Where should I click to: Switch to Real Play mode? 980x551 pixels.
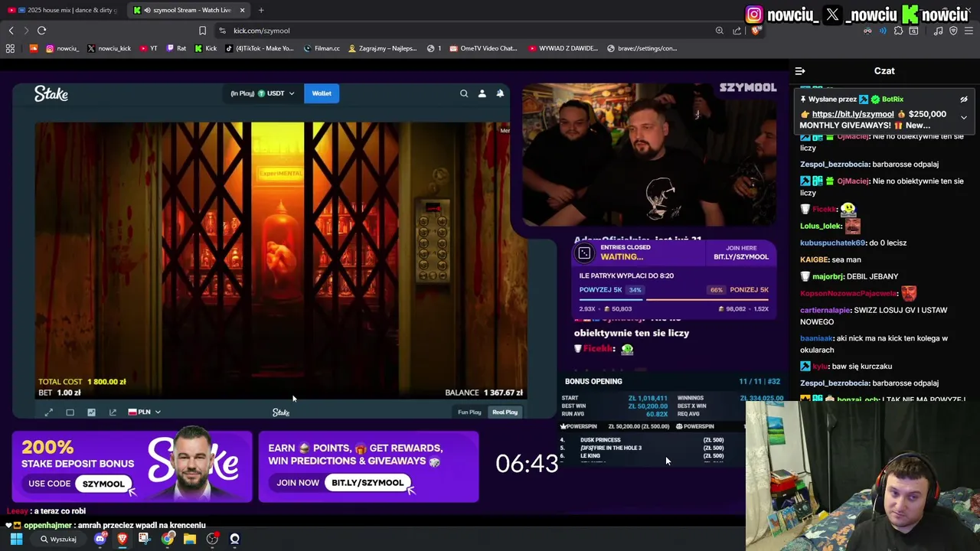pyautogui.click(x=505, y=412)
